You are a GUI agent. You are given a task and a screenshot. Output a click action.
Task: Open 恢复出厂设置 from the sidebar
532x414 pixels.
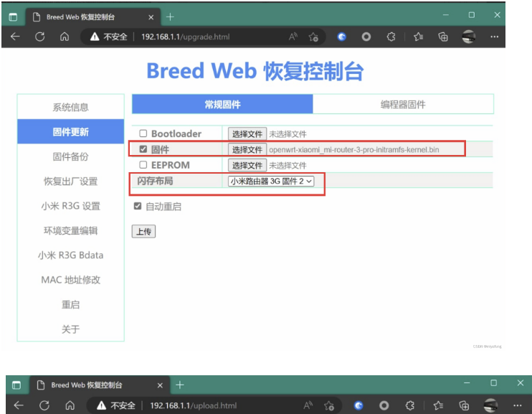pyautogui.click(x=70, y=182)
